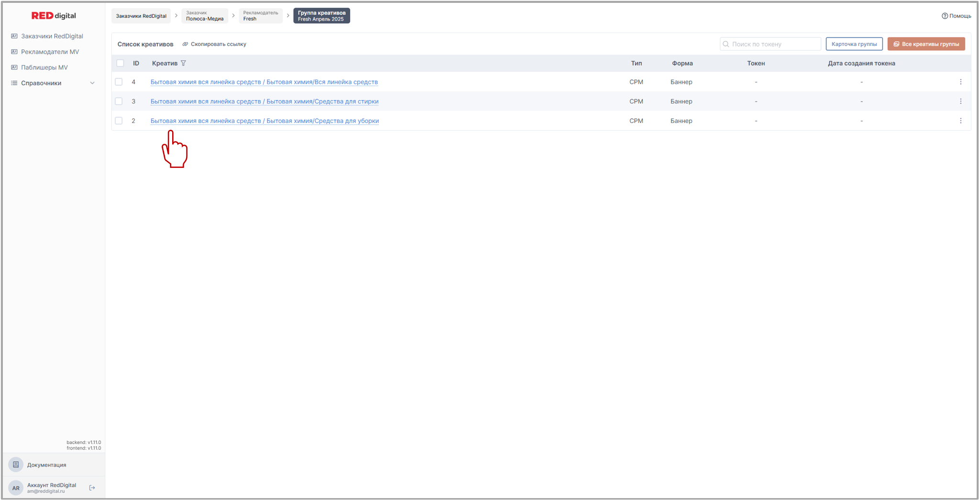Open the Заказчик Полюса-Медиа breadcrumb

205,16
